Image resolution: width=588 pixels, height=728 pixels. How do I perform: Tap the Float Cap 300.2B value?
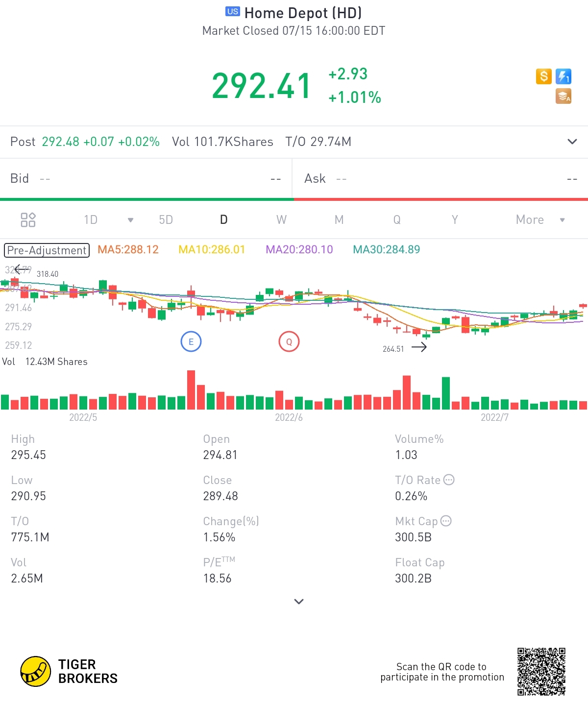[x=414, y=579]
